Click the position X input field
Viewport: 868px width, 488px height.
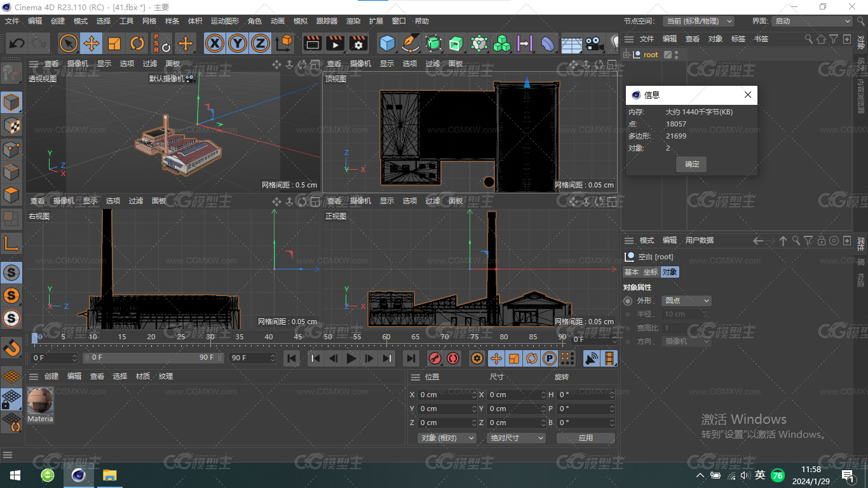click(x=447, y=395)
